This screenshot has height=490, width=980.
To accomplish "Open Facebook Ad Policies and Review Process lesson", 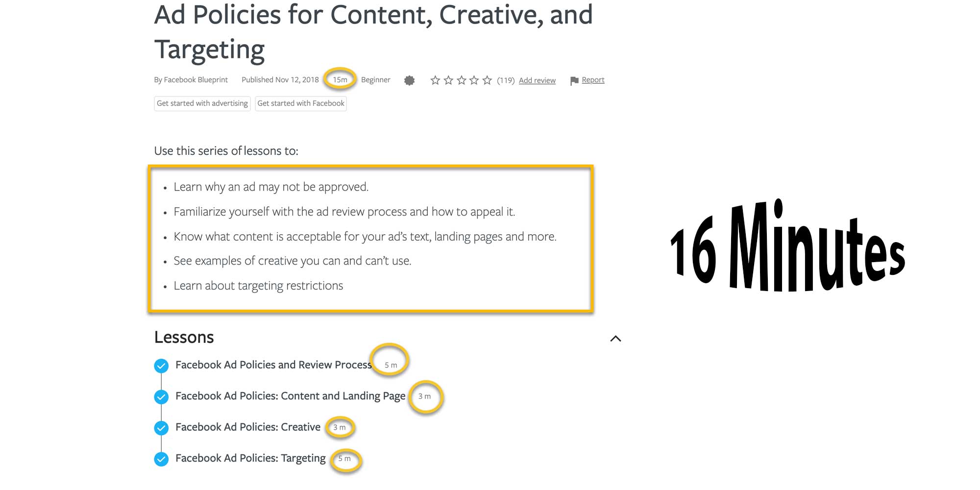I will coord(273,365).
